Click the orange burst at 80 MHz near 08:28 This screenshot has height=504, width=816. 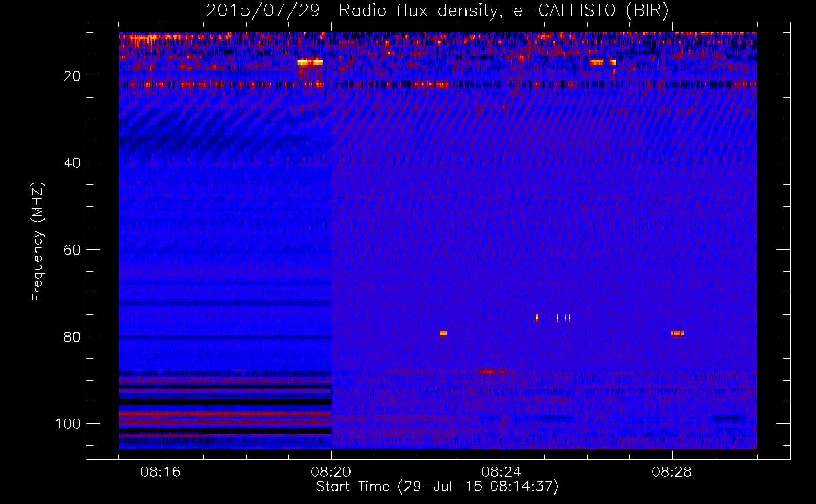(677, 333)
